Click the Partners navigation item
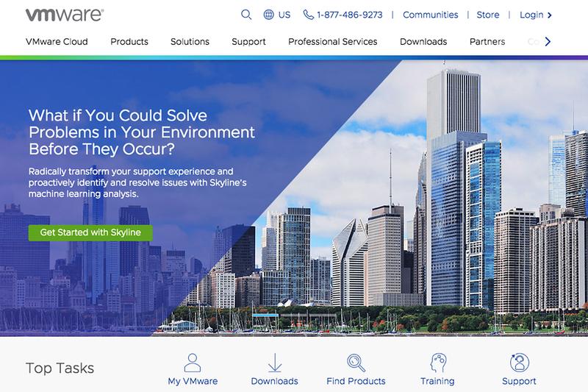 click(x=487, y=42)
